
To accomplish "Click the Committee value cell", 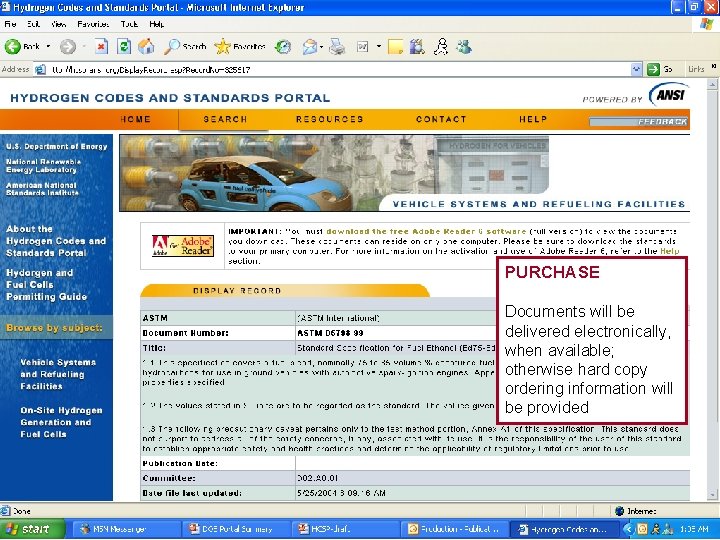I will pos(492,478).
